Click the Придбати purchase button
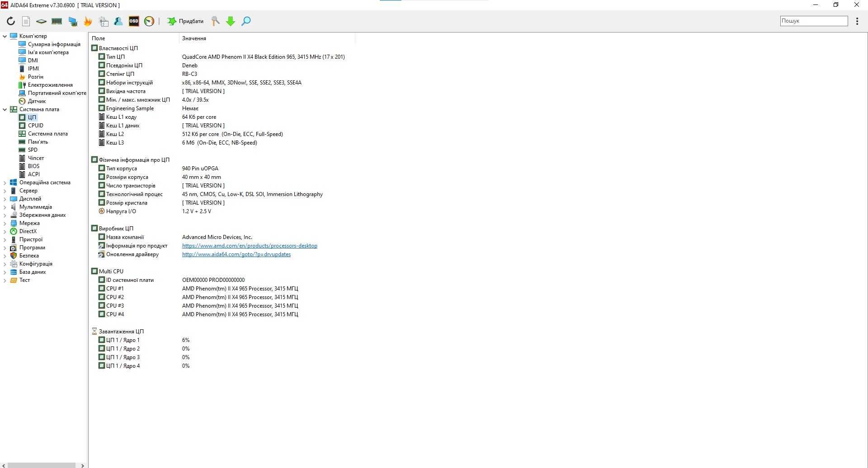The width and height of the screenshot is (868, 468). point(186,21)
